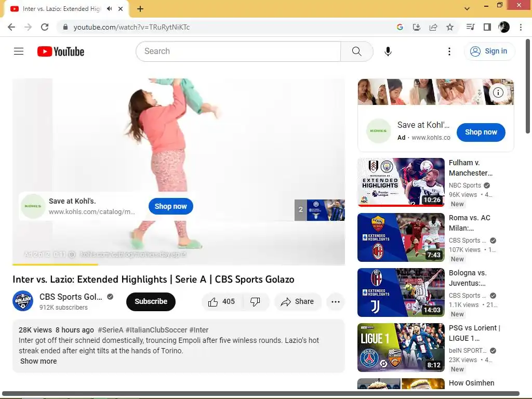The width and height of the screenshot is (532, 399).
Task: Click How Osimhen video title
Action: [x=472, y=383]
